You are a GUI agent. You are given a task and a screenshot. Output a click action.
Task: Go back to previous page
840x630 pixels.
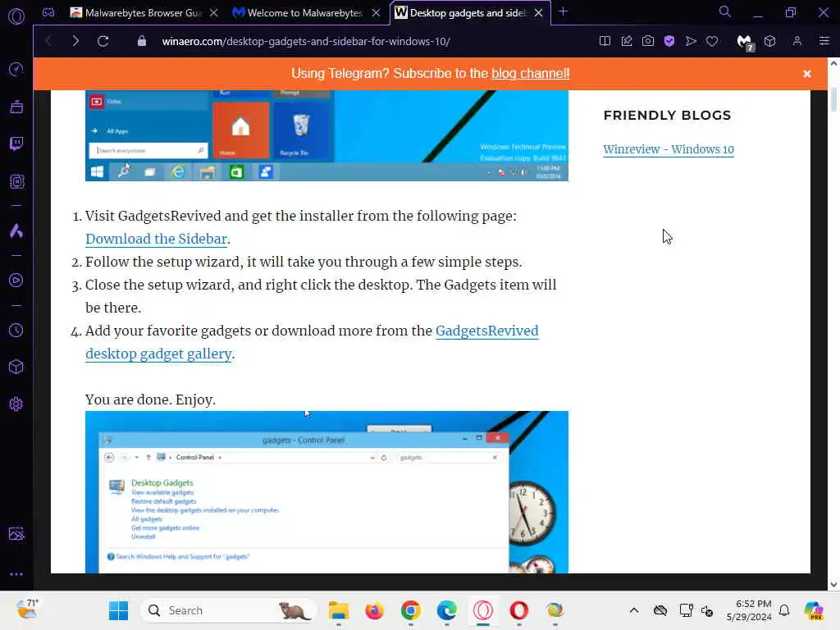[x=48, y=41]
